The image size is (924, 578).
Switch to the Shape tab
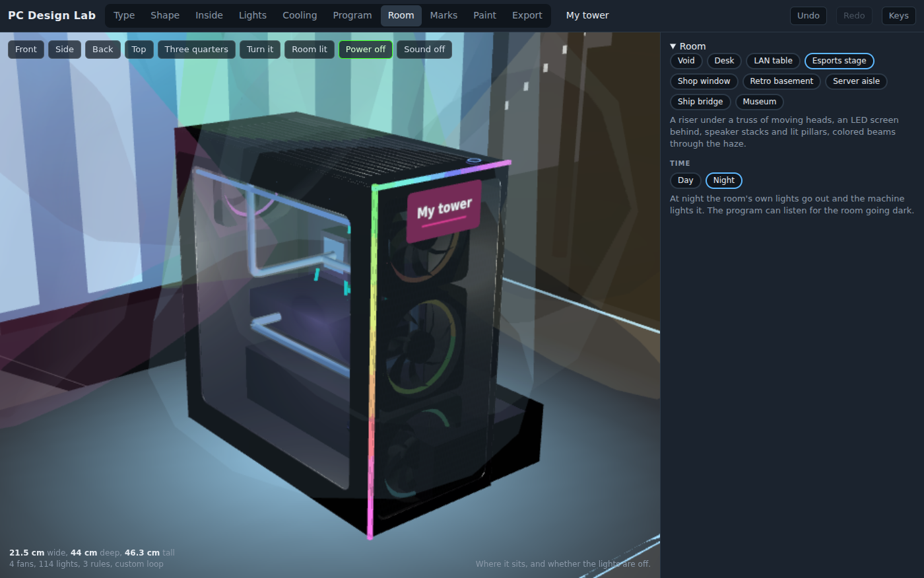[165, 15]
